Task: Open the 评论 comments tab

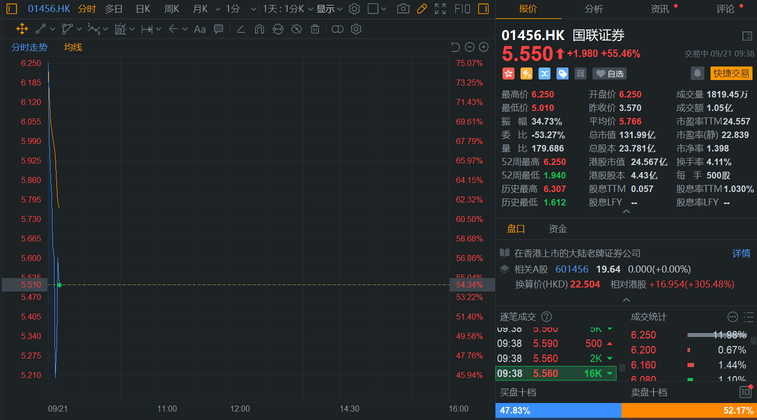Action: (725, 9)
